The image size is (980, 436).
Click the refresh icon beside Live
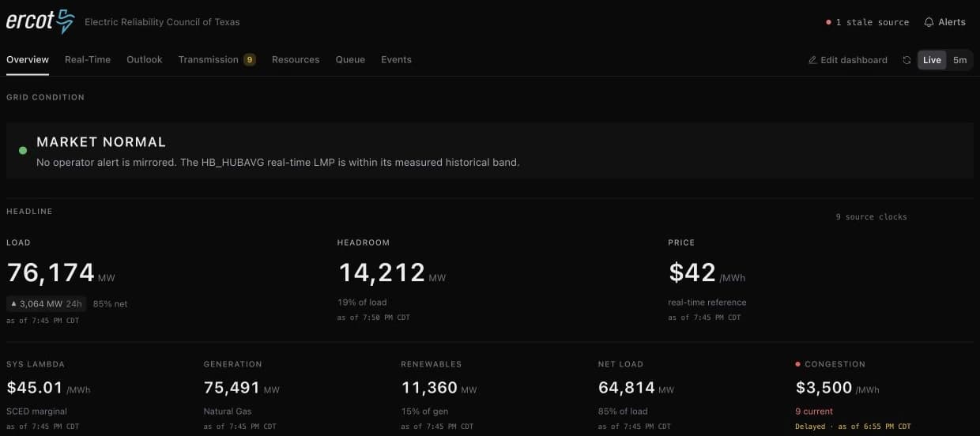(x=906, y=60)
